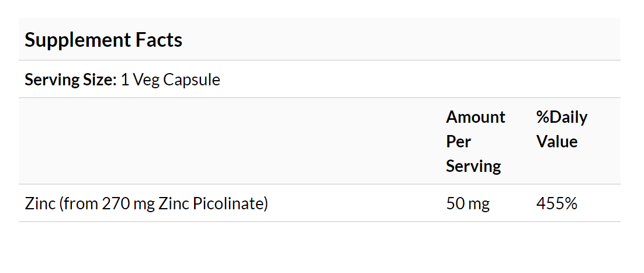Select the word Value in the header
Screen dimensions: 644x273
click(x=557, y=141)
